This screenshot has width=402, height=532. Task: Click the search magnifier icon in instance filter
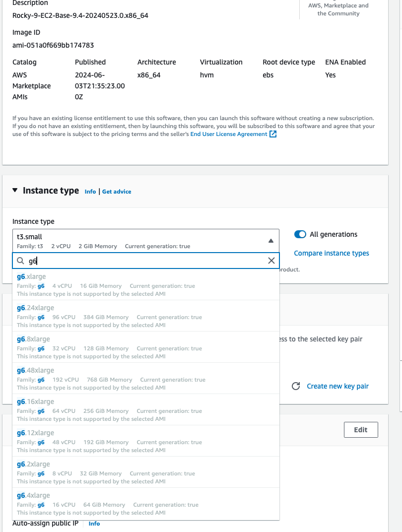(20, 261)
